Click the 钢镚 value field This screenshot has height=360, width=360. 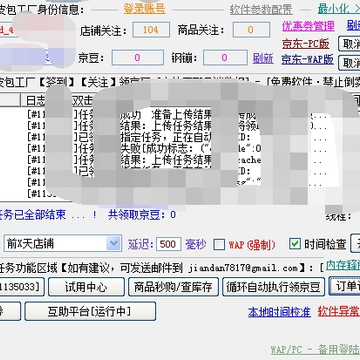[225, 58]
